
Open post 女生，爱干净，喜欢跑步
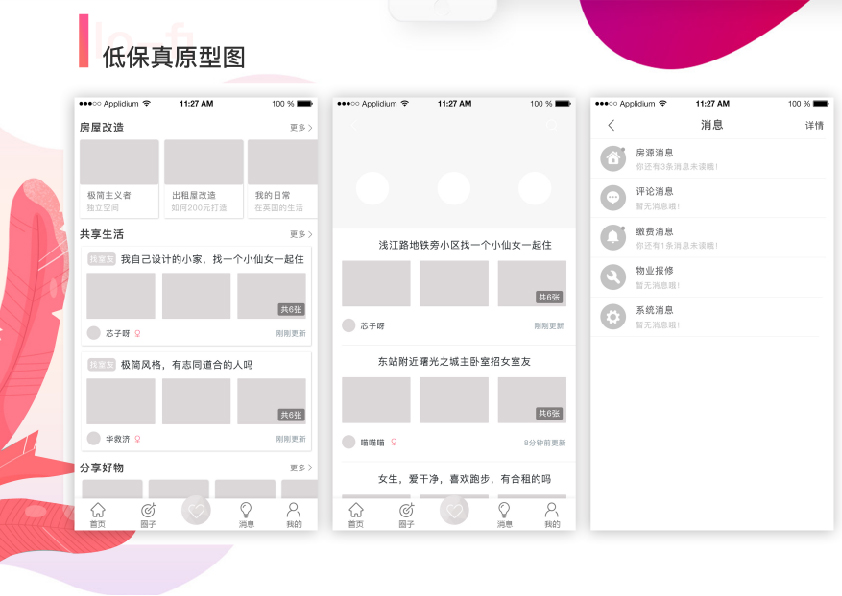click(464, 479)
